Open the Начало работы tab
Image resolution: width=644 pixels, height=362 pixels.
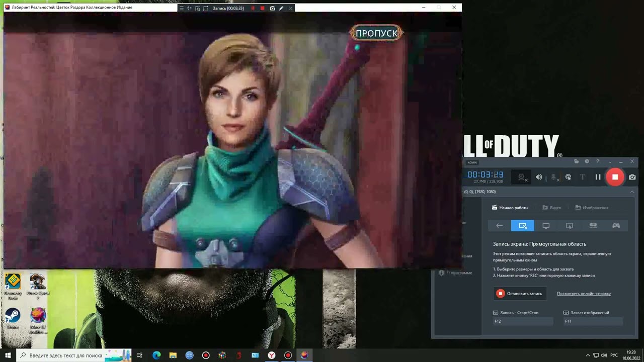click(510, 208)
